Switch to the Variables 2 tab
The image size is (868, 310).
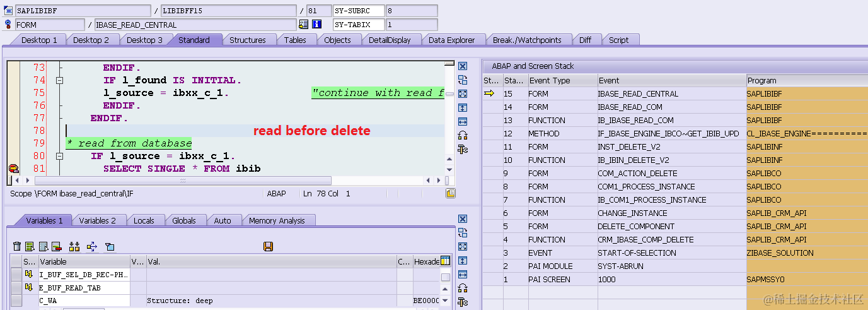[98, 220]
